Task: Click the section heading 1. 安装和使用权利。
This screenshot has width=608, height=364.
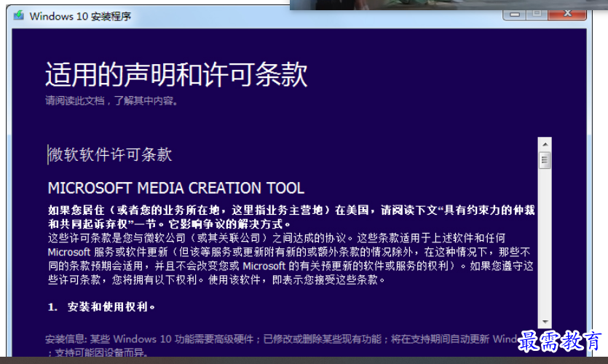Action: click(102, 307)
